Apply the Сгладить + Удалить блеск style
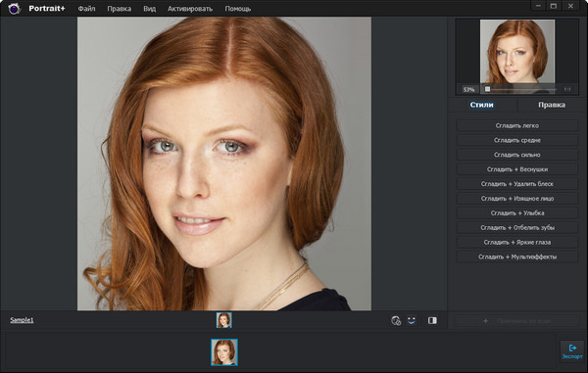588x373 pixels. [517, 184]
